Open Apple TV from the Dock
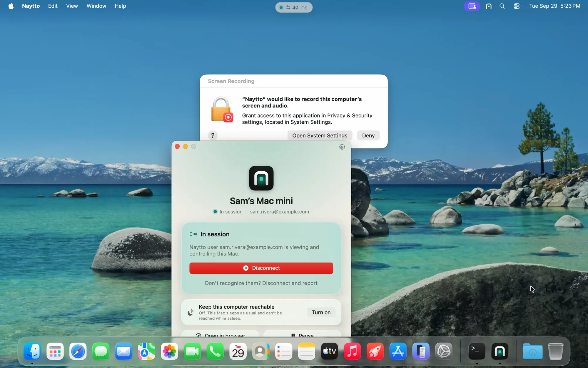This screenshot has height=368, width=588. tap(329, 351)
